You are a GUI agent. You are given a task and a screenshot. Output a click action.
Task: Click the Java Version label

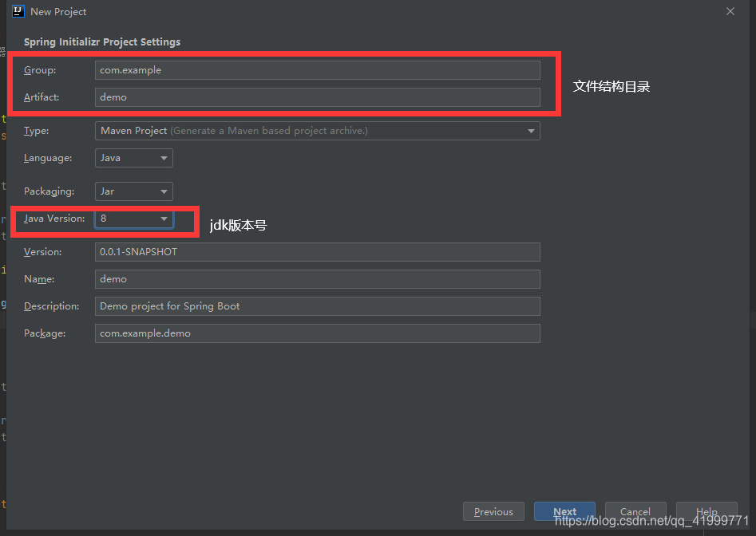pos(54,219)
